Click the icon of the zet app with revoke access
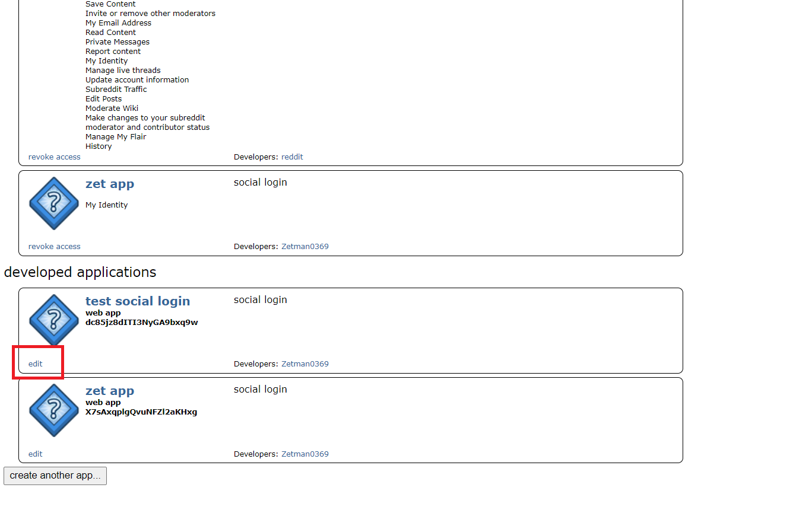The image size is (812, 510). (x=53, y=203)
